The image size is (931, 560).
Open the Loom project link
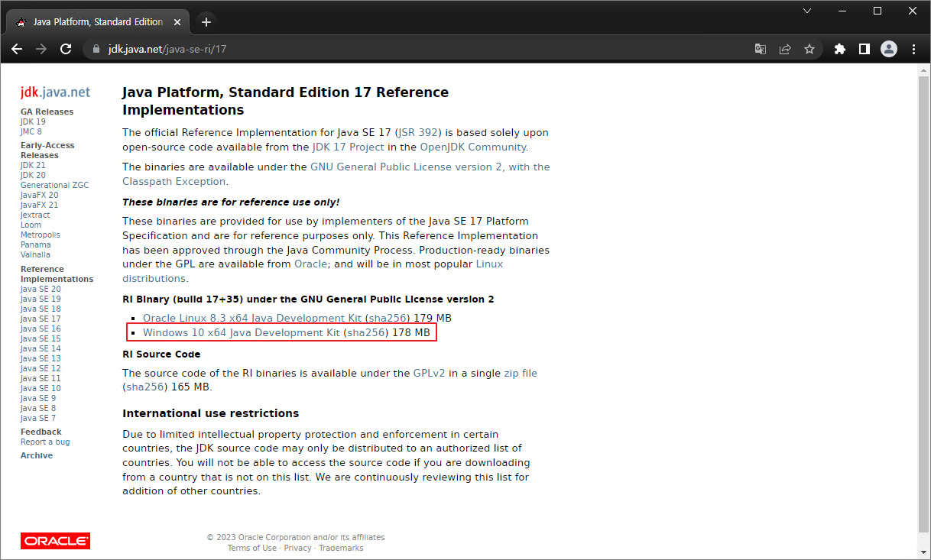tap(31, 225)
